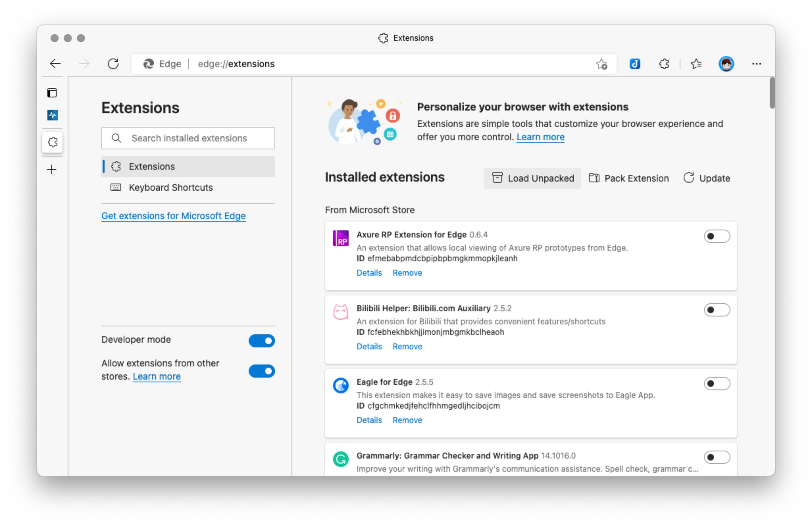Open the Favorites list icon
Image resolution: width=812 pixels, height=525 pixels.
pos(696,64)
